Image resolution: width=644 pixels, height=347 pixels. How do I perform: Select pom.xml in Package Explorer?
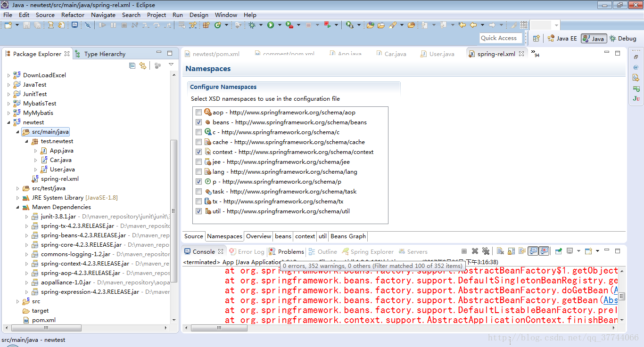39,320
